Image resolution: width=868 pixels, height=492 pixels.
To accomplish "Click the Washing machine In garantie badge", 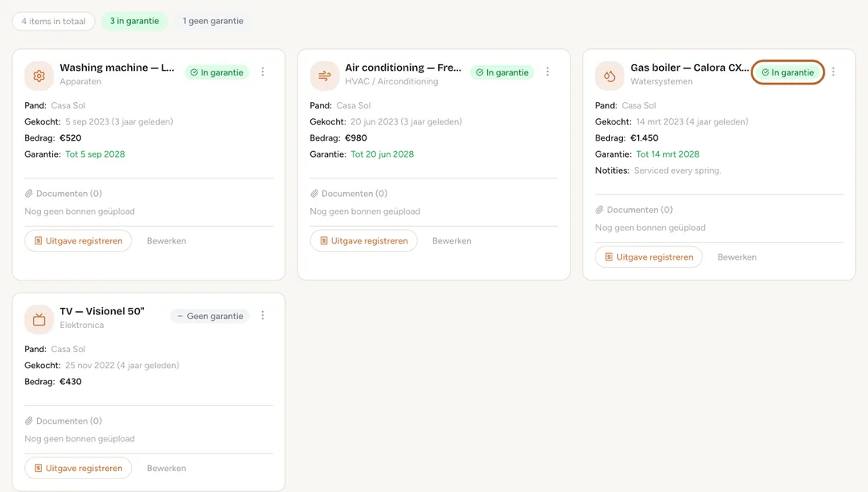I will pyautogui.click(x=217, y=72).
